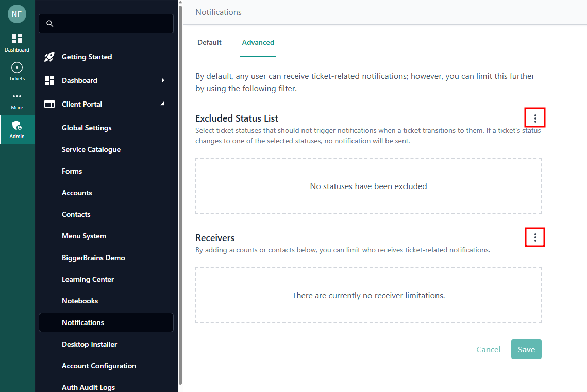The image size is (587, 392).
Task: Open Global Settings in Client Portal
Action: click(87, 128)
